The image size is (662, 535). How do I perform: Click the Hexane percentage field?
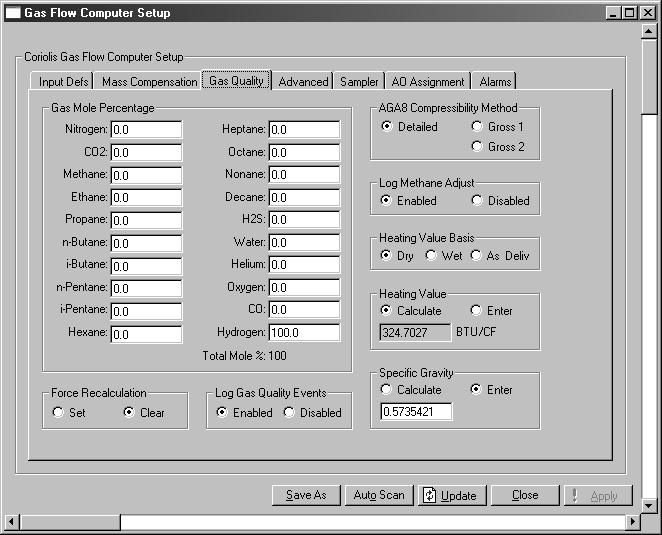click(146, 334)
